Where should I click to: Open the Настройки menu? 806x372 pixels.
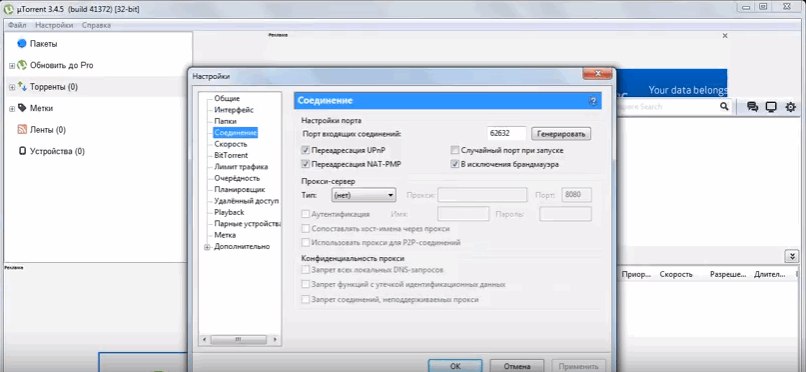click(54, 25)
